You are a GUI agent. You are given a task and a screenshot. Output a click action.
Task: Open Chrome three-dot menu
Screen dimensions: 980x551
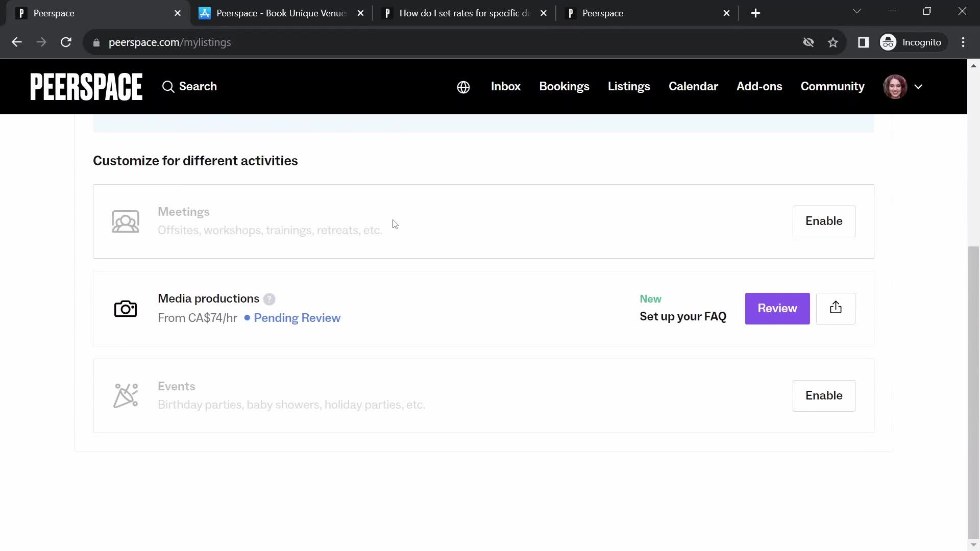963,42
